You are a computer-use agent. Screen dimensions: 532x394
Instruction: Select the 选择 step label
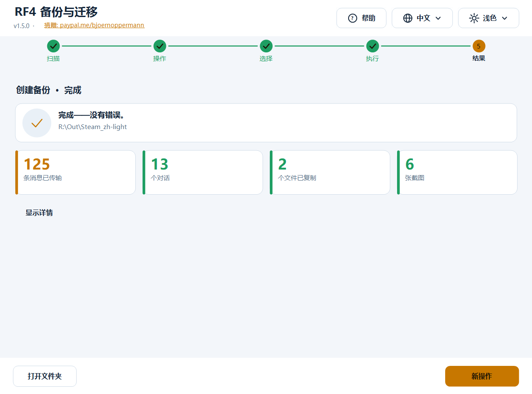[266, 58]
